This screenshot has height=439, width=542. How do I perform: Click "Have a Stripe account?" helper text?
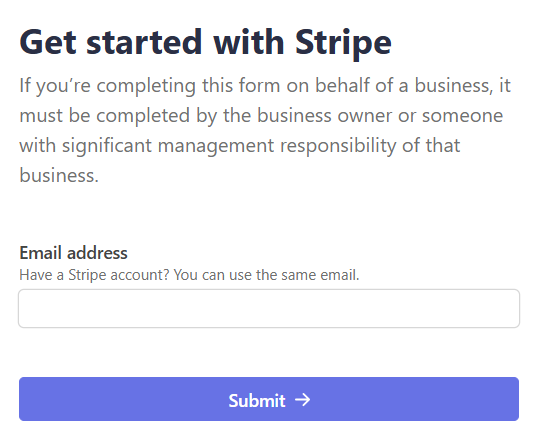[94, 275]
